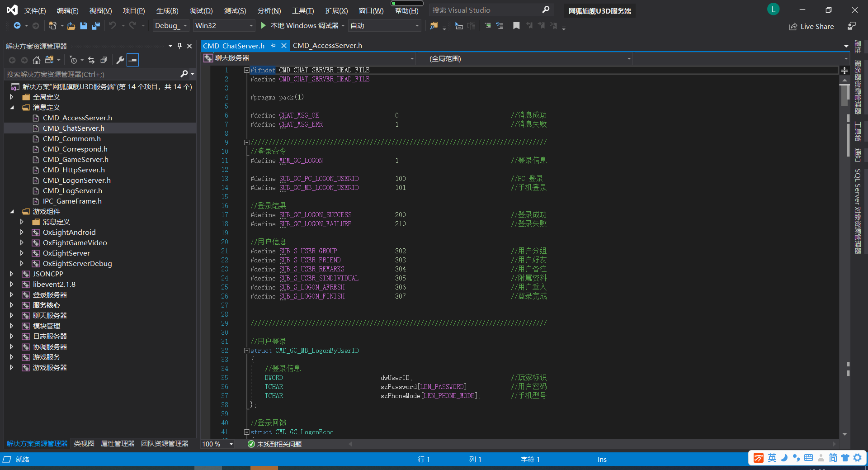Screen dimensions: 868x470
Task: Open the 类视图 panel tab
Action: click(84, 444)
